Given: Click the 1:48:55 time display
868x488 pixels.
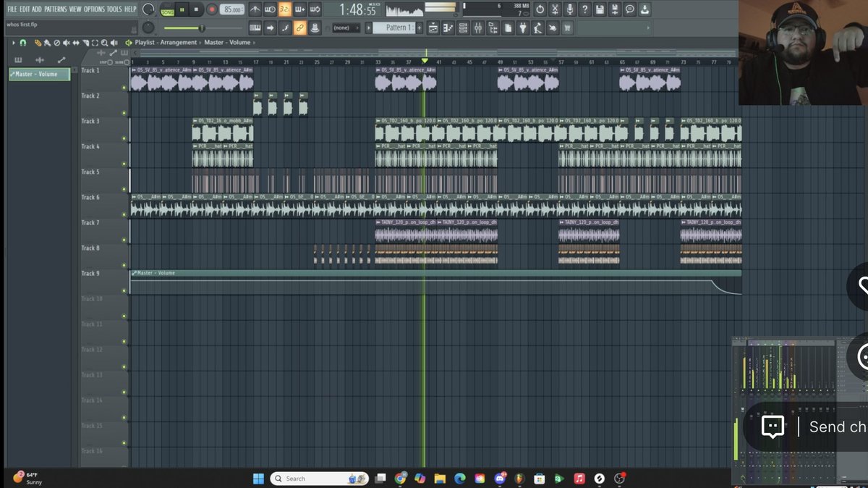Looking at the screenshot, I should 359,10.
